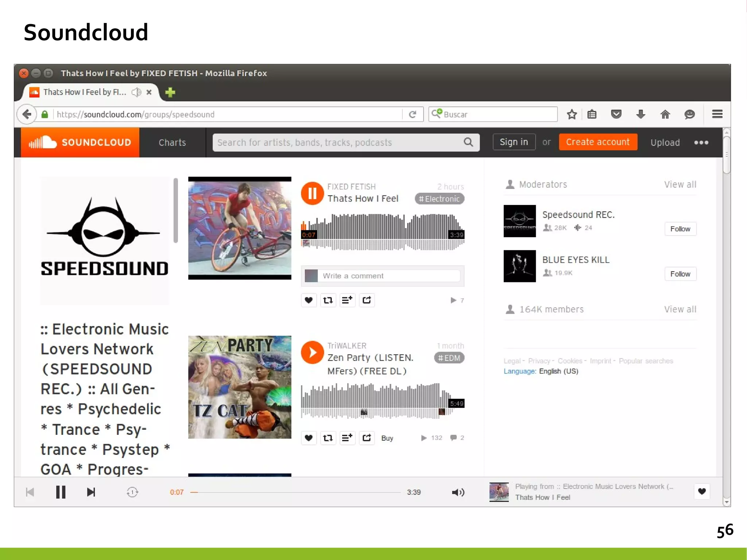Repost the Thats How I Feel track
The height and width of the screenshot is (560, 747).
[328, 300]
